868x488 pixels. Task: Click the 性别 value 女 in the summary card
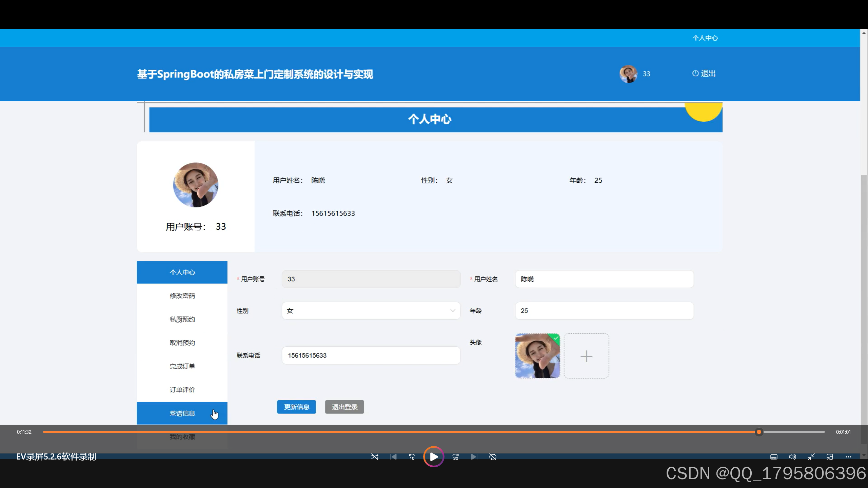449,181
